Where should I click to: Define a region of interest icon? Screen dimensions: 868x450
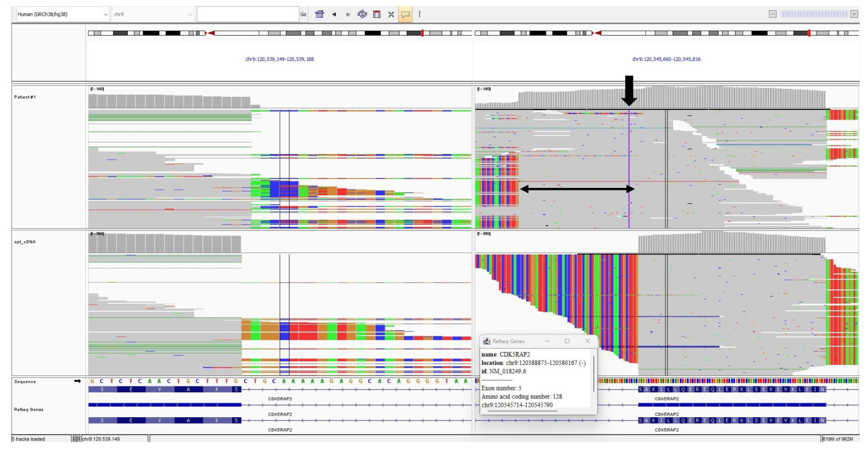pos(377,14)
